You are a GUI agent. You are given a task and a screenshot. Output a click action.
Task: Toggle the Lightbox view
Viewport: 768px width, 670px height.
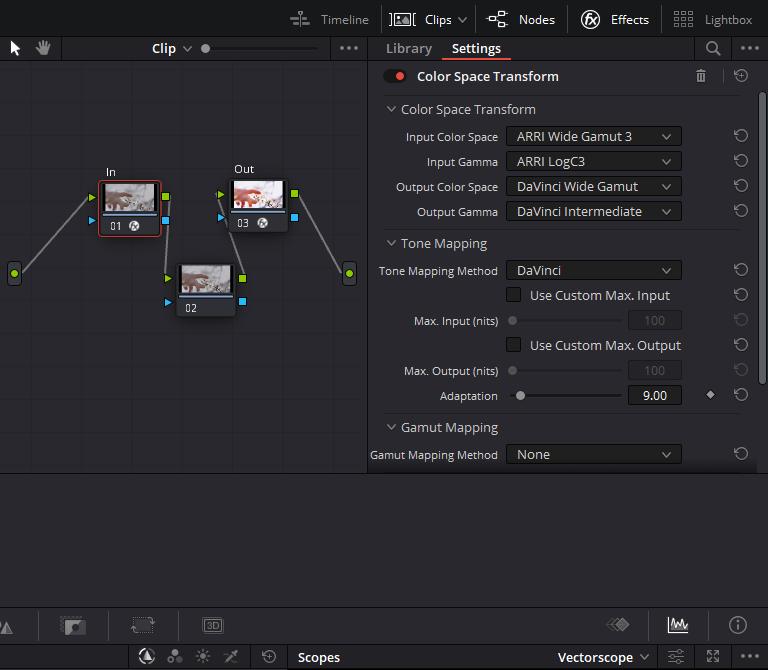click(x=713, y=20)
